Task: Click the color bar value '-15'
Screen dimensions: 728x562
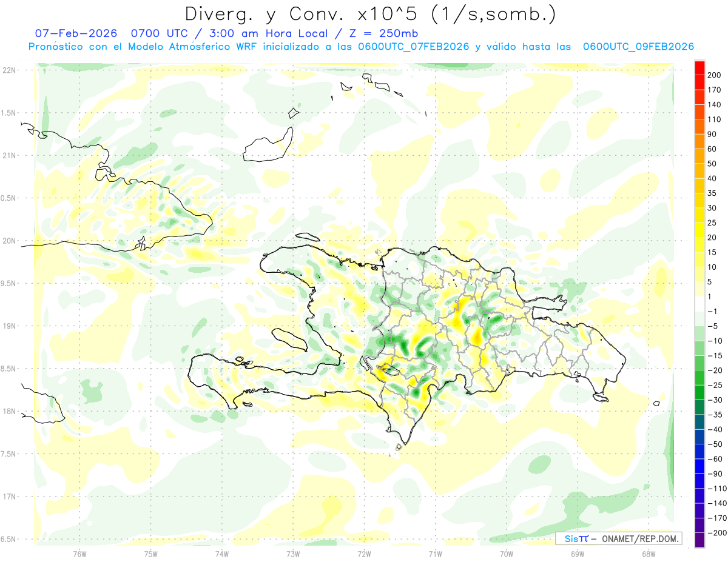Action: click(715, 355)
